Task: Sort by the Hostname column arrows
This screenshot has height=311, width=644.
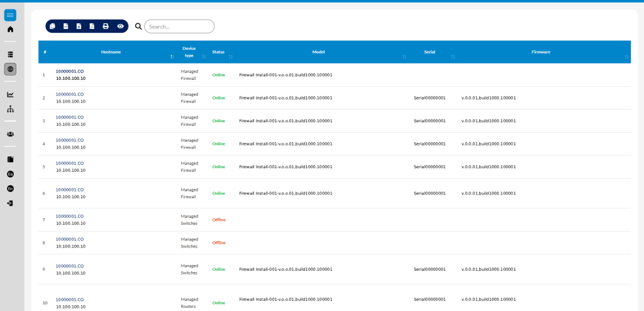Action: point(172,57)
